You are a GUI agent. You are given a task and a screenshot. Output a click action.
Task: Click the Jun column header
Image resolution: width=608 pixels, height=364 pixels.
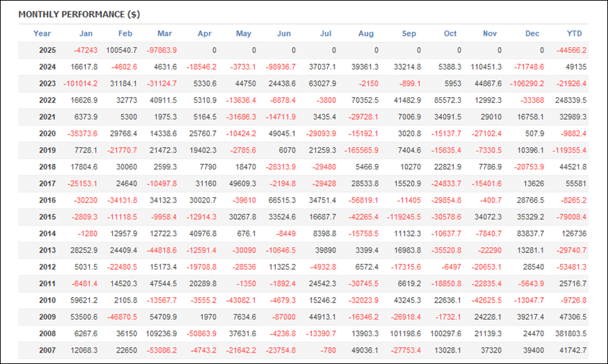coord(284,33)
